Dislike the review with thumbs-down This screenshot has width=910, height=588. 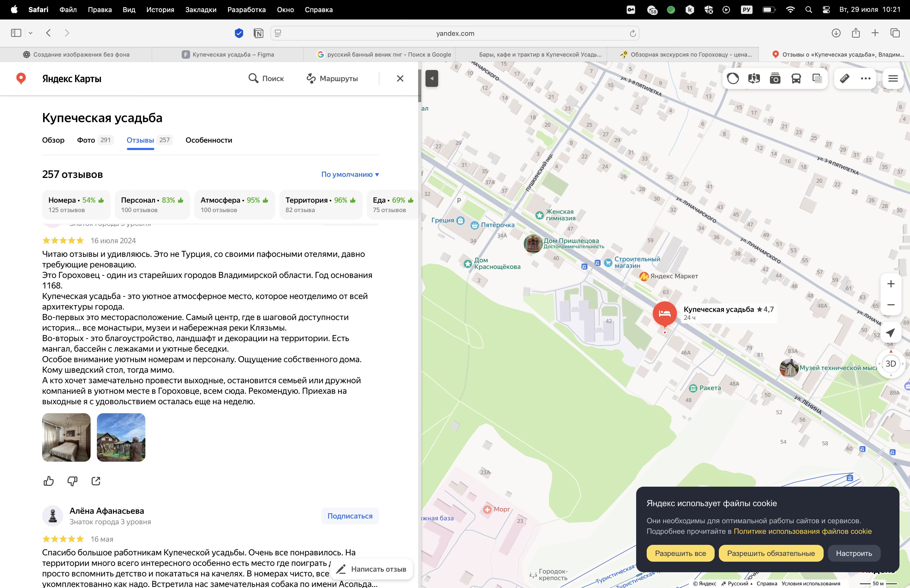pos(72,481)
